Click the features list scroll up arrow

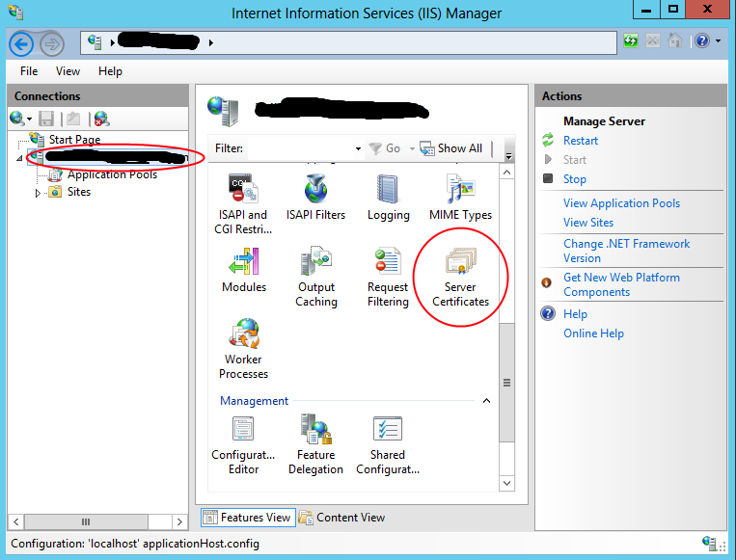click(507, 173)
